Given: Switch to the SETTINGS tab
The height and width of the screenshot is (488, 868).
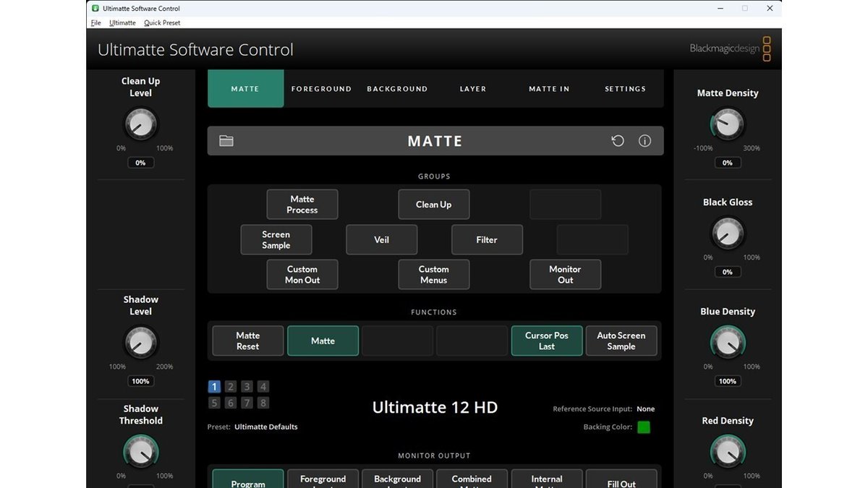Looking at the screenshot, I should pyautogui.click(x=625, y=89).
